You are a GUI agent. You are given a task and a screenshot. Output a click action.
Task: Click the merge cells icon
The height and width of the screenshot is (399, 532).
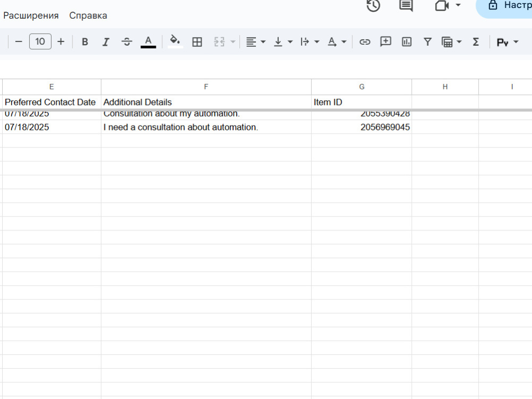219,41
